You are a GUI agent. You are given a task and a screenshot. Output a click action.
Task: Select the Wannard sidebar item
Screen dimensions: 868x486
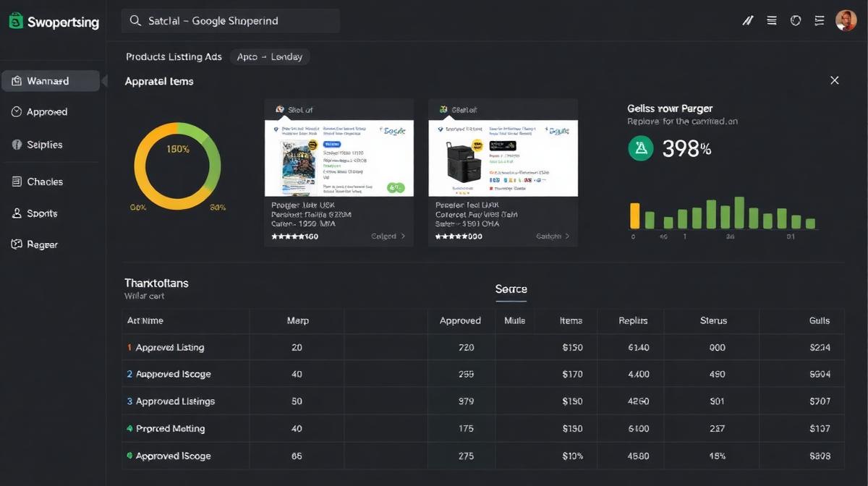pos(51,81)
